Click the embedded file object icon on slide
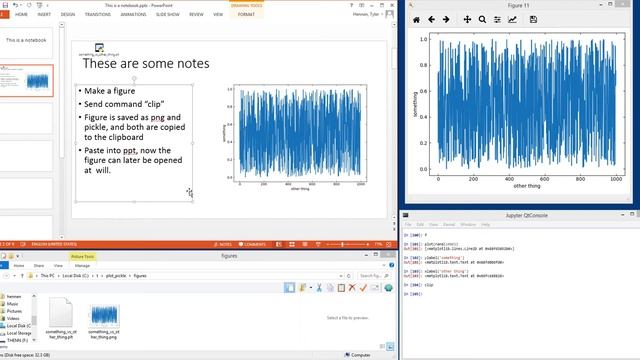This screenshot has width=640, height=360. point(99,48)
